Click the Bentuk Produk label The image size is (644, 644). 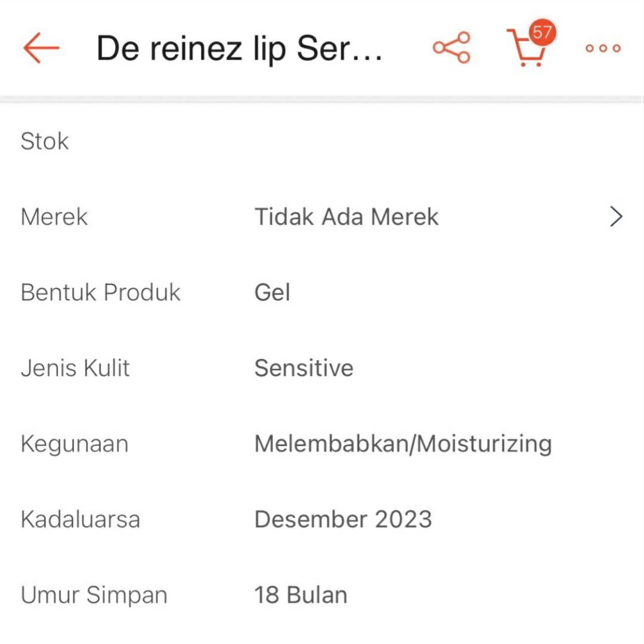[x=100, y=292]
